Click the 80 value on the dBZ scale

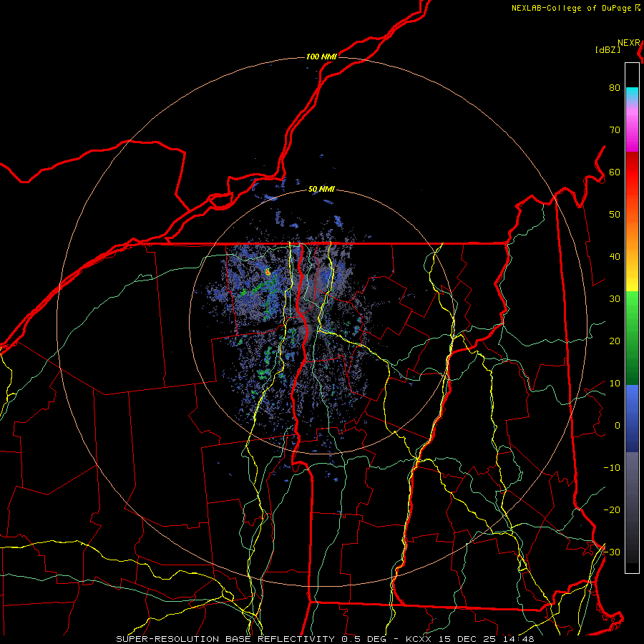pos(615,88)
